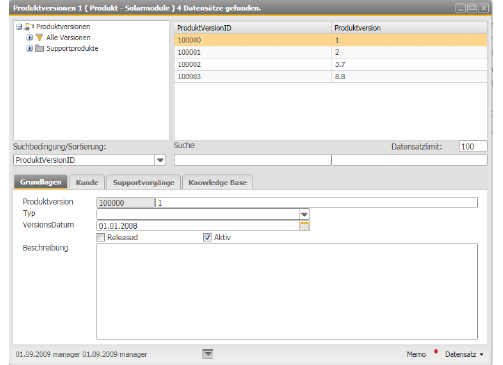Click into the Beschreibung text area
Viewport: 503px width, 365px height.
click(x=287, y=292)
